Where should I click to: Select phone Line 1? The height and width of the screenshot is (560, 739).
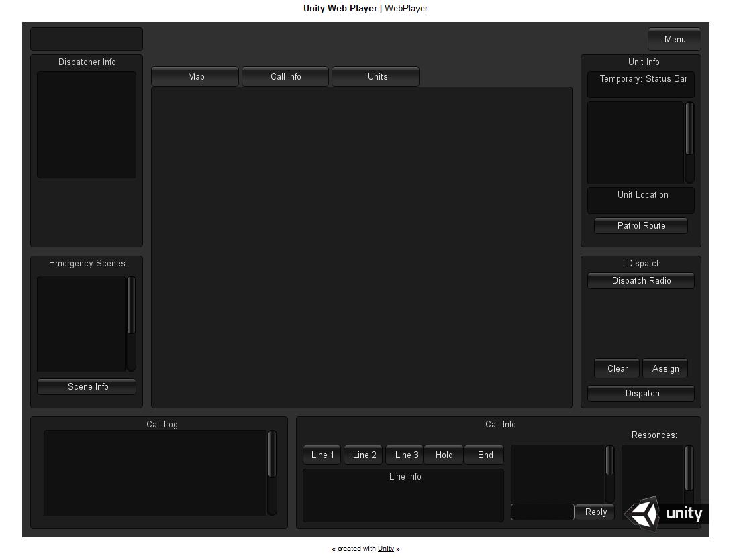pyautogui.click(x=322, y=455)
